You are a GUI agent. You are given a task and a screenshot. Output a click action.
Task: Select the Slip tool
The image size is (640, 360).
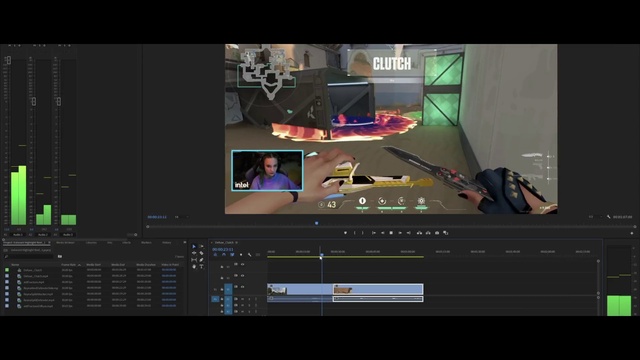(x=194, y=260)
